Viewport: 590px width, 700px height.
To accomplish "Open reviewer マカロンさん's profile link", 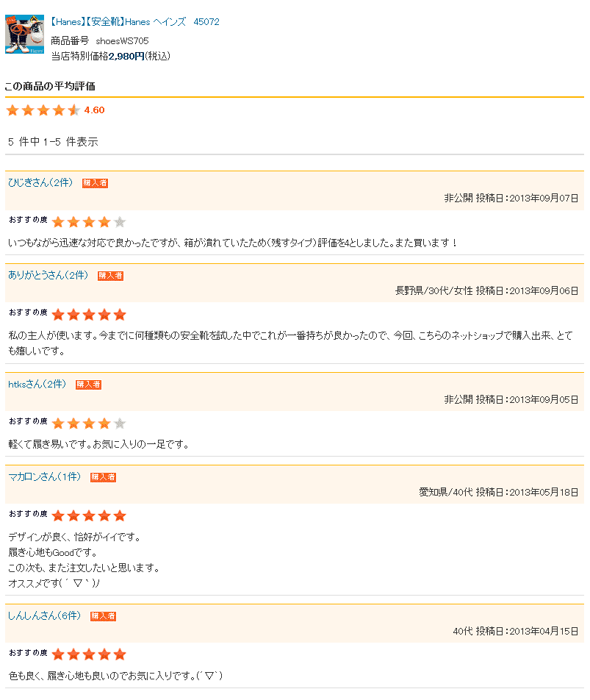I will [44, 476].
